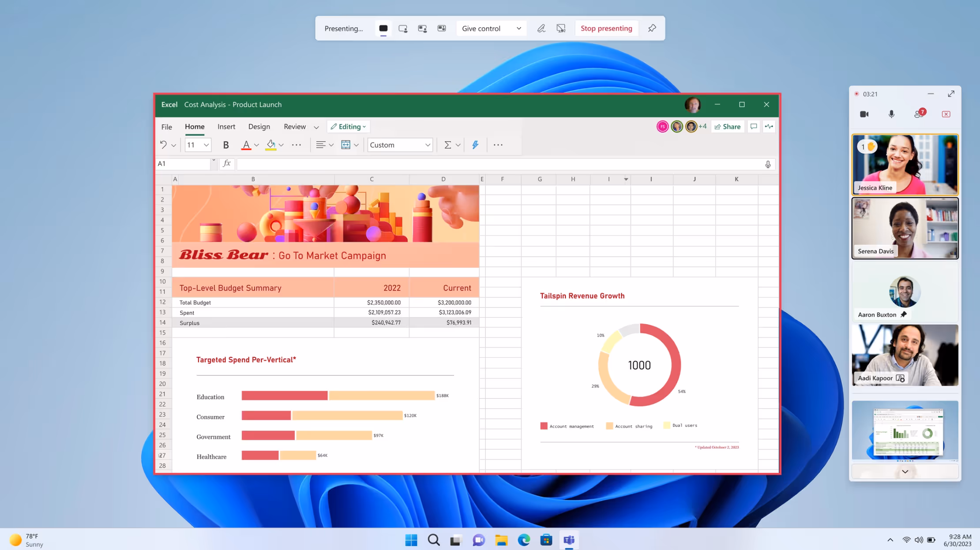Click the Stop presenting button

click(606, 28)
